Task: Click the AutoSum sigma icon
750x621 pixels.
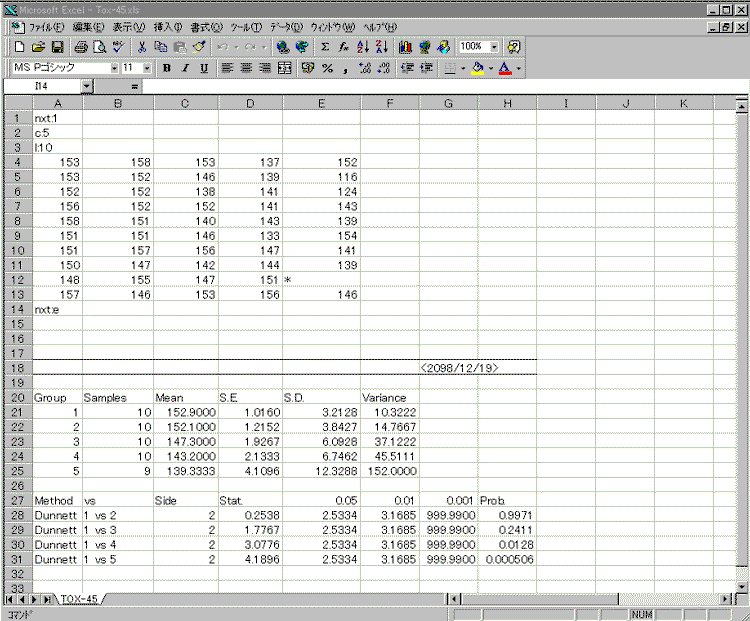Action: (325, 47)
